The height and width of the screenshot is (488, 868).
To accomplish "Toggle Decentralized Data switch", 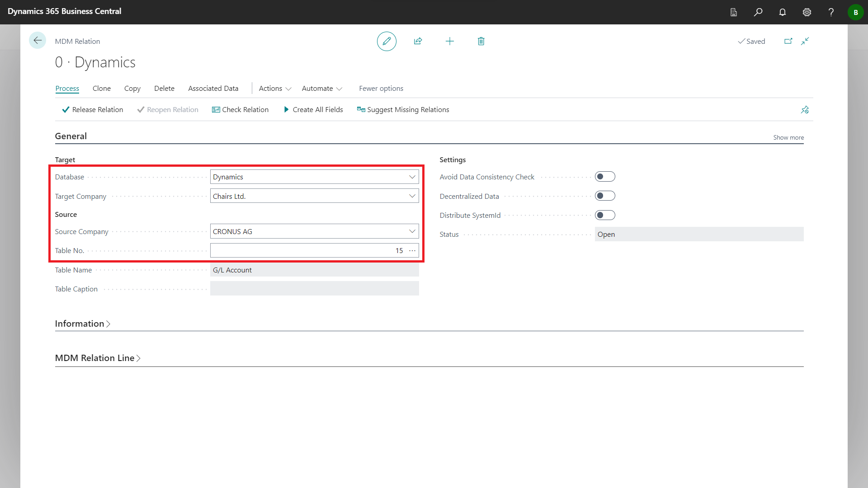I will pos(605,196).
